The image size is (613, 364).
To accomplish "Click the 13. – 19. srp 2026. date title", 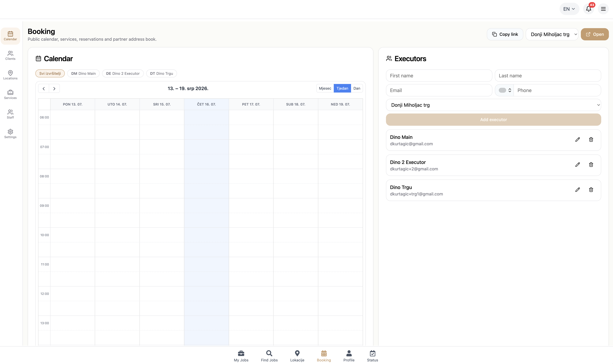I will tap(188, 89).
